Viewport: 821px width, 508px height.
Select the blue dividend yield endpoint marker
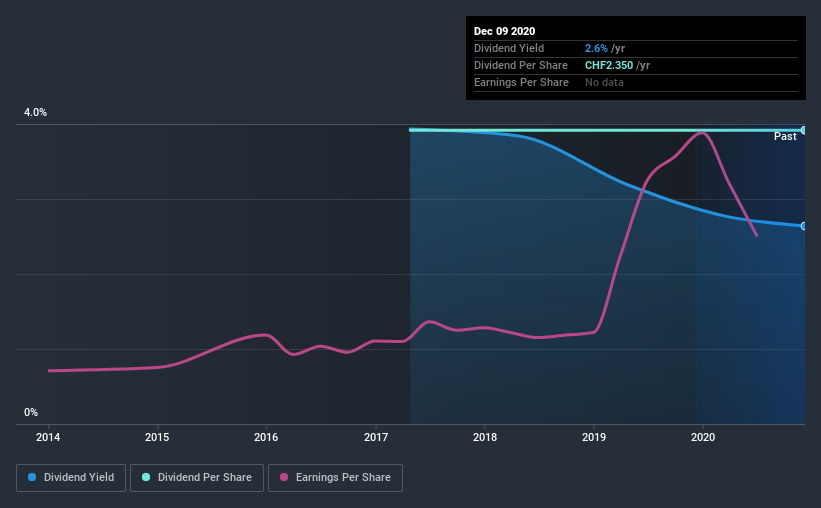pyautogui.click(x=804, y=226)
